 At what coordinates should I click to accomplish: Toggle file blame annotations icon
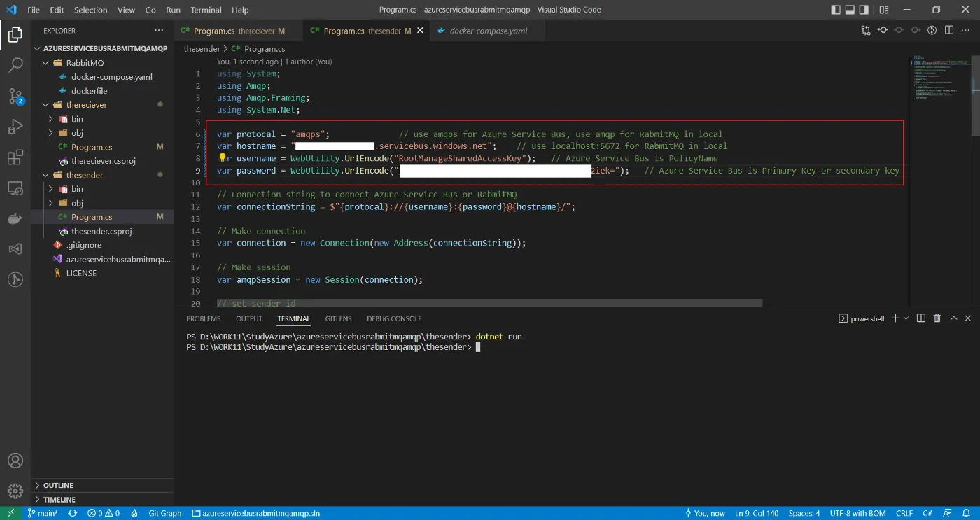point(932,31)
